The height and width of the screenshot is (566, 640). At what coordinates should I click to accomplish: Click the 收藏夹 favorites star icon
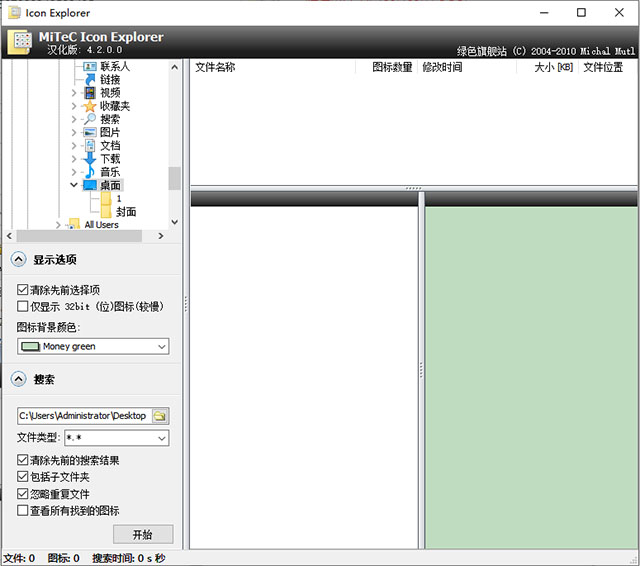point(90,106)
